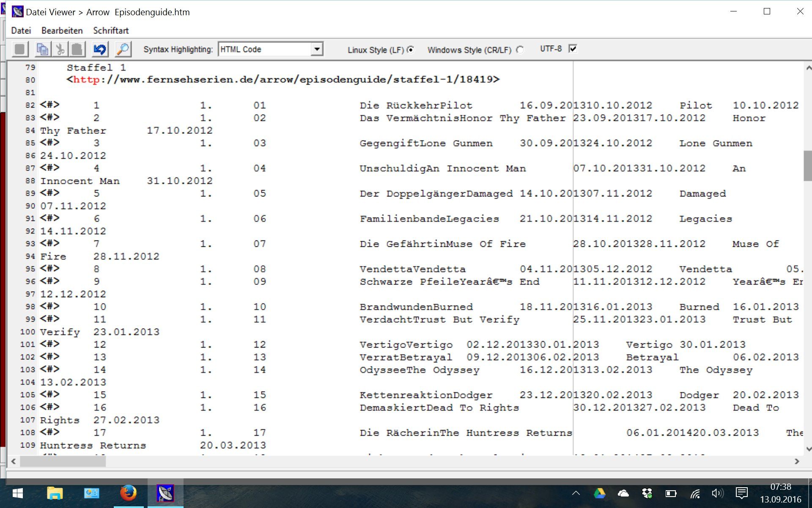Click 'OdysseeThe Odyssey' text on line 103
The height and width of the screenshot is (508, 812).
click(420, 370)
